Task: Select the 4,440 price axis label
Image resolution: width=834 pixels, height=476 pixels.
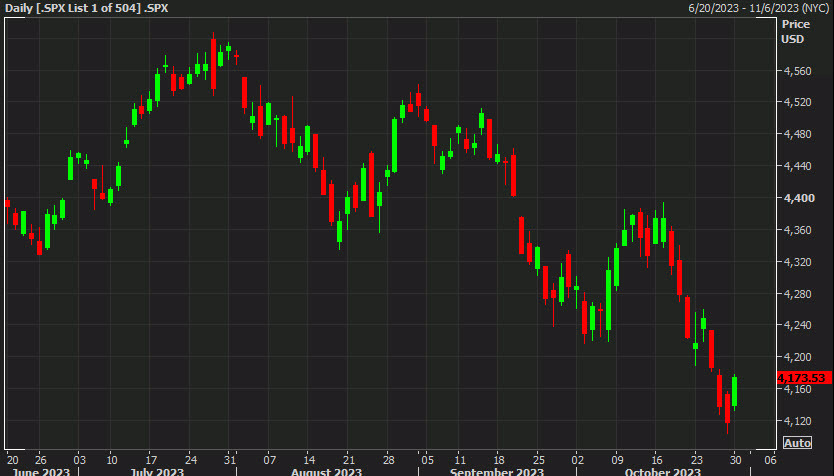Action: [x=798, y=166]
